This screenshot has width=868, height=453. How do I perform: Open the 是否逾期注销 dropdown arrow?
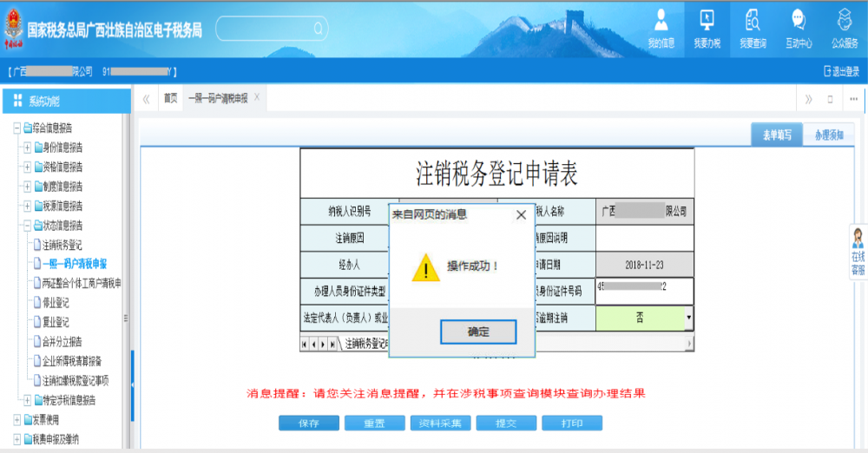pyautogui.click(x=689, y=318)
